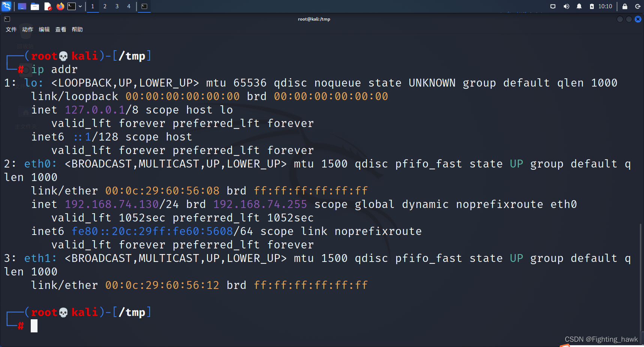This screenshot has width=644, height=347.
Task: Click the MAC address 00:0c:29:60:56:12
Action: [x=162, y=285]
